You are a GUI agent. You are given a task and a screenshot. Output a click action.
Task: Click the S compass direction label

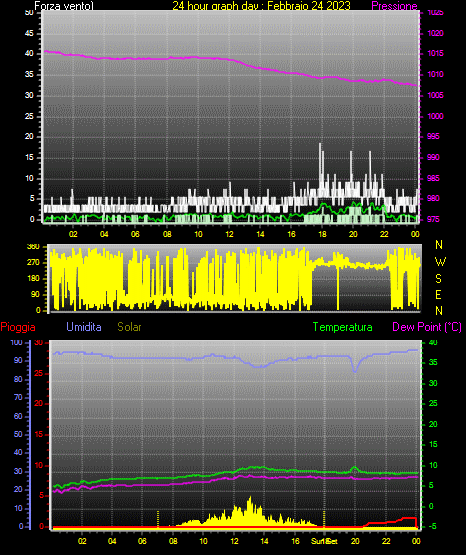pyautogui.click(x=438, y=279)
